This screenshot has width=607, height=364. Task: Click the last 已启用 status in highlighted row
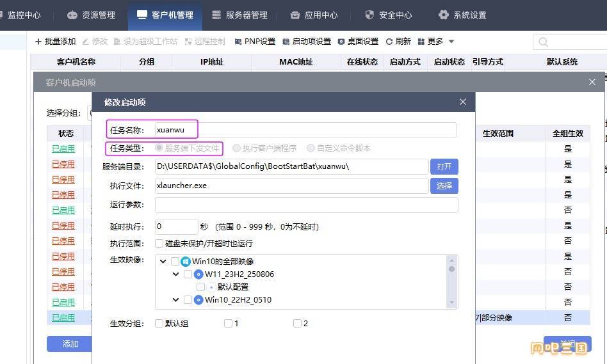(63, 317)
